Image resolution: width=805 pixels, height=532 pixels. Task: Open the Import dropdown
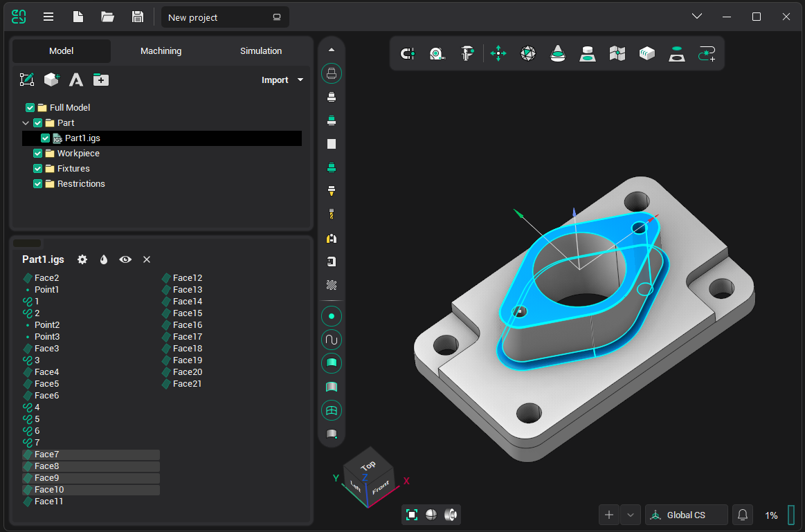tap(282, 80)
